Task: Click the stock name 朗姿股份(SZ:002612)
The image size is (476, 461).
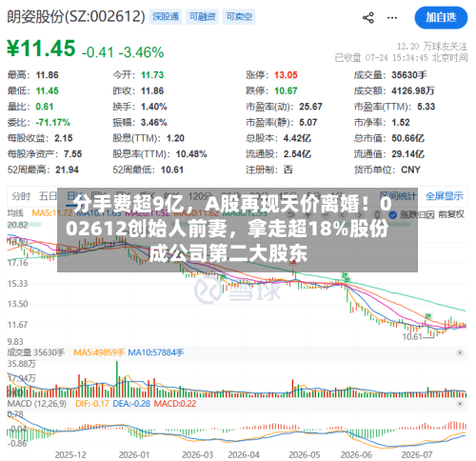Action: tap(76, 16)
